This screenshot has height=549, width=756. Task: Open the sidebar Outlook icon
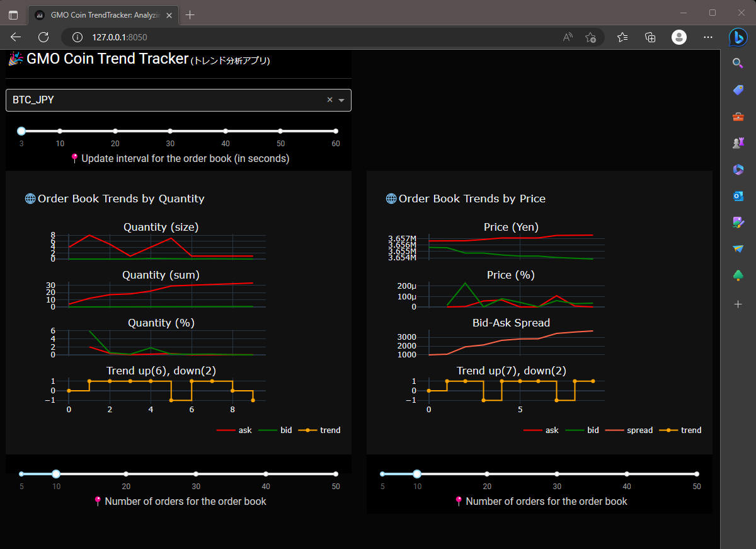click(x=738, y=196)
